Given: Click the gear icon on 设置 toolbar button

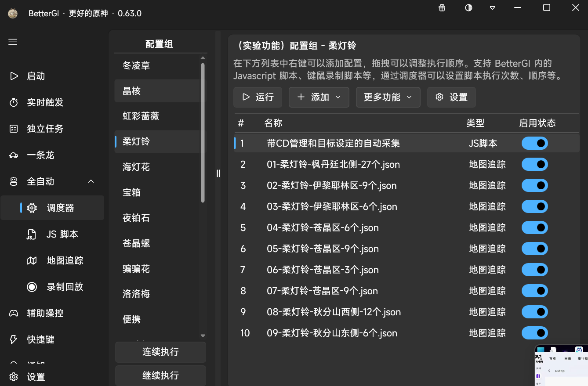Looking at the screenshot, I should (439, 97).
